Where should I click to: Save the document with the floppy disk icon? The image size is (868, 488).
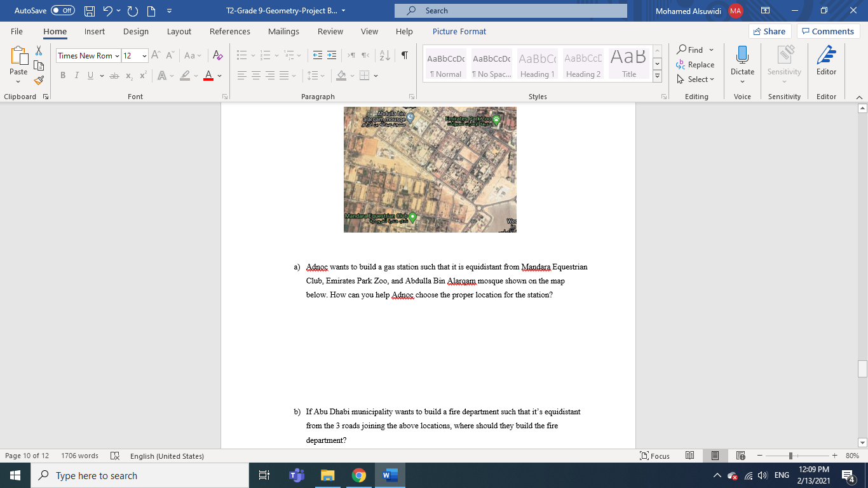coord(90,11)
